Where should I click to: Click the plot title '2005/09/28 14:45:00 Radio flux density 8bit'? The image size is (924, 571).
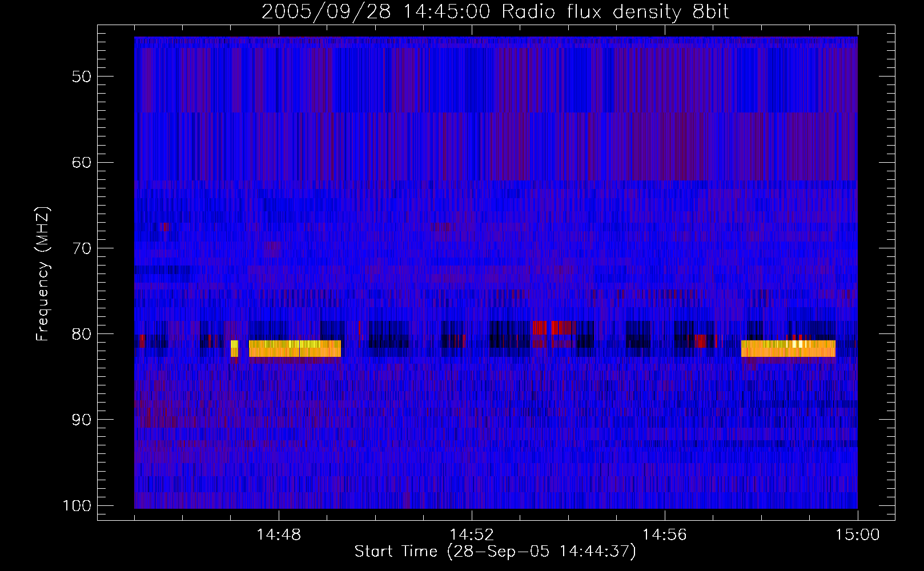tap(495, 11)
